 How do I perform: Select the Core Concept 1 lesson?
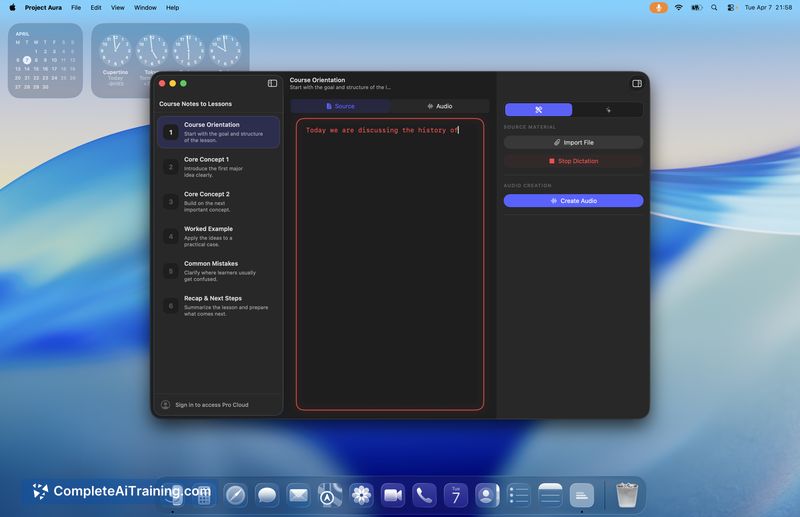click(218, 167)
